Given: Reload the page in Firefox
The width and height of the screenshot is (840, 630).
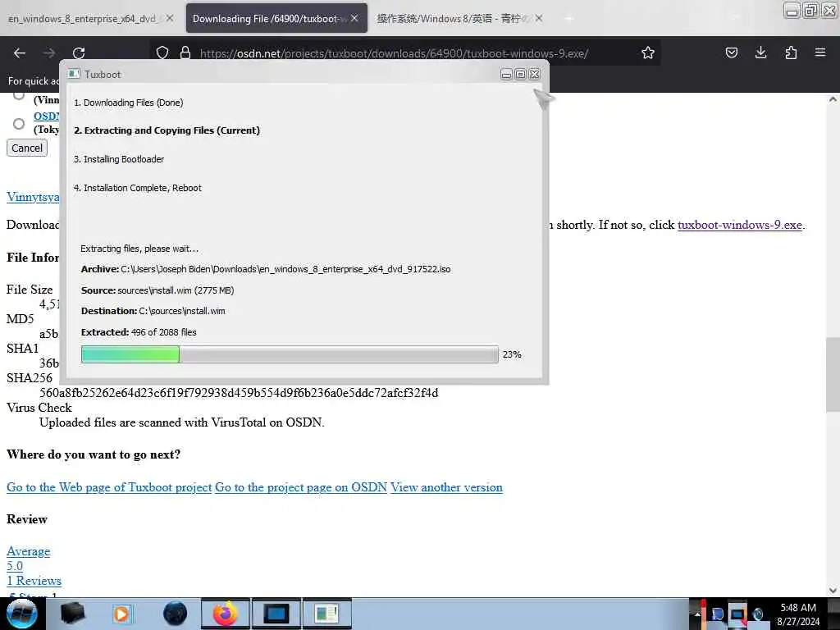Looking at the screenshot, I should coord(79,53).
